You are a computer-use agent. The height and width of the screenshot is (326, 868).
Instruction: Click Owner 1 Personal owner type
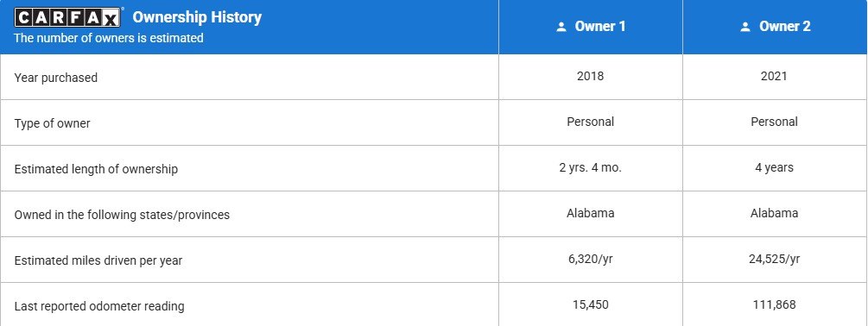click(x=590, y=122)
